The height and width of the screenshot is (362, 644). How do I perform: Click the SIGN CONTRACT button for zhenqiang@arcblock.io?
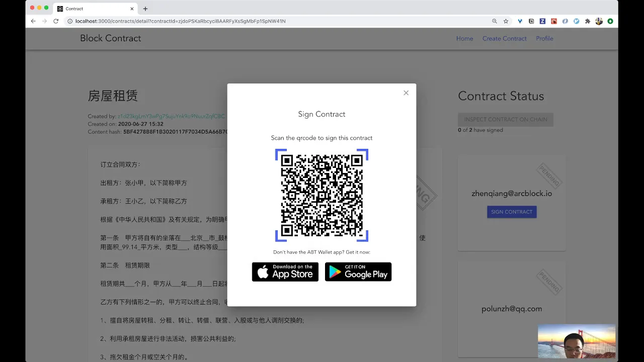[x=512, y=212]
